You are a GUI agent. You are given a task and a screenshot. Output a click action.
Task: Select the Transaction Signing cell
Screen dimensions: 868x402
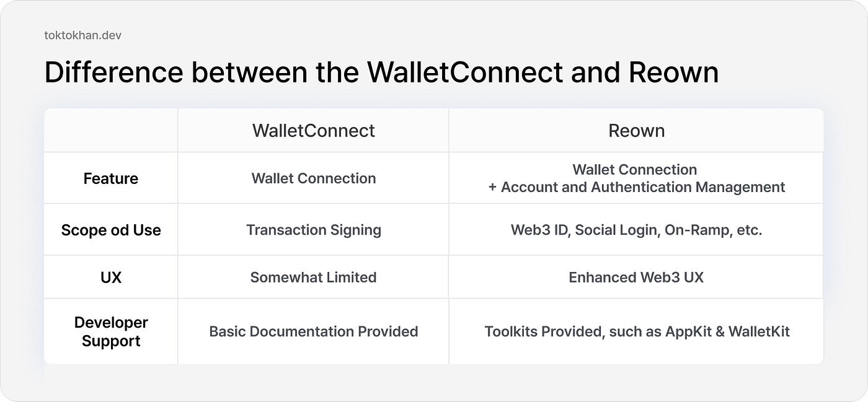click(313, 230)
